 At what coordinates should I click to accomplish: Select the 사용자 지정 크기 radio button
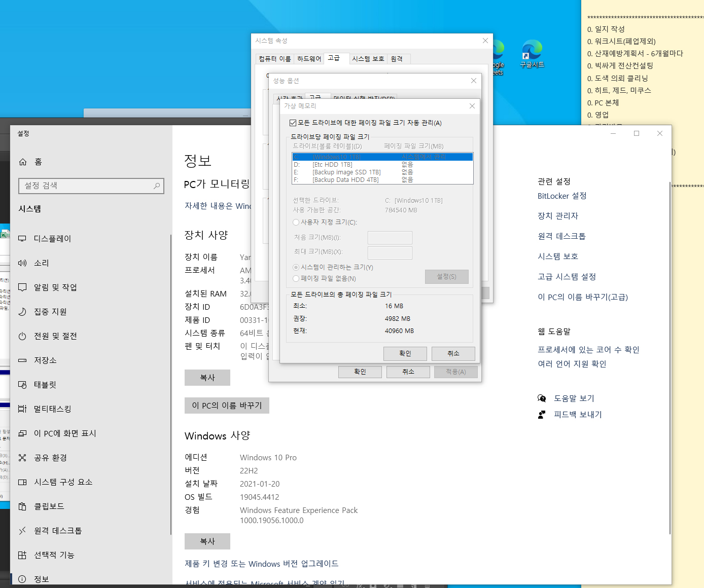point(296,222)
